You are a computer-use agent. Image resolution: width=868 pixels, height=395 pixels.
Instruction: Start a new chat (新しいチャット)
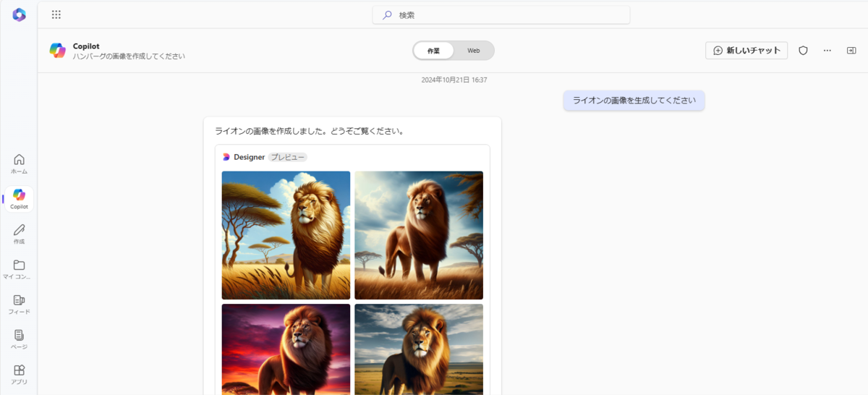[746, 51]
